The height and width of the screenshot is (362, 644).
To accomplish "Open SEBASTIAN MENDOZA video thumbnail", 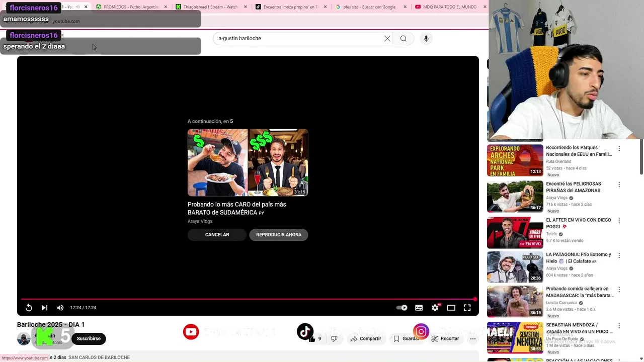I will [515, 338].
